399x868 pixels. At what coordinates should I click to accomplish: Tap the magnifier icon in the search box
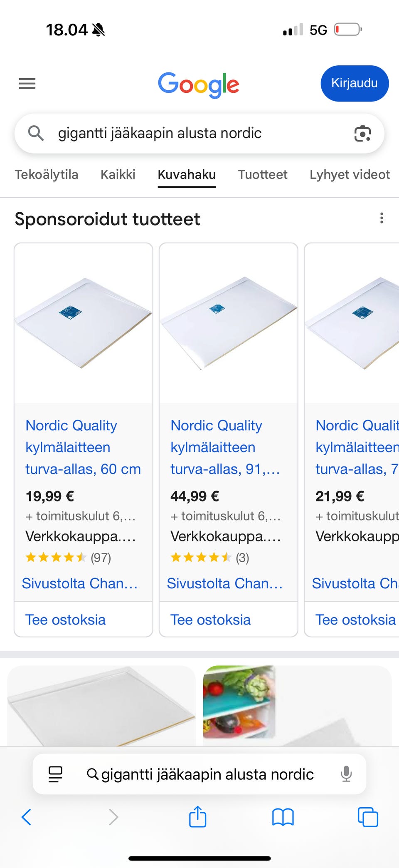point(36,133)
